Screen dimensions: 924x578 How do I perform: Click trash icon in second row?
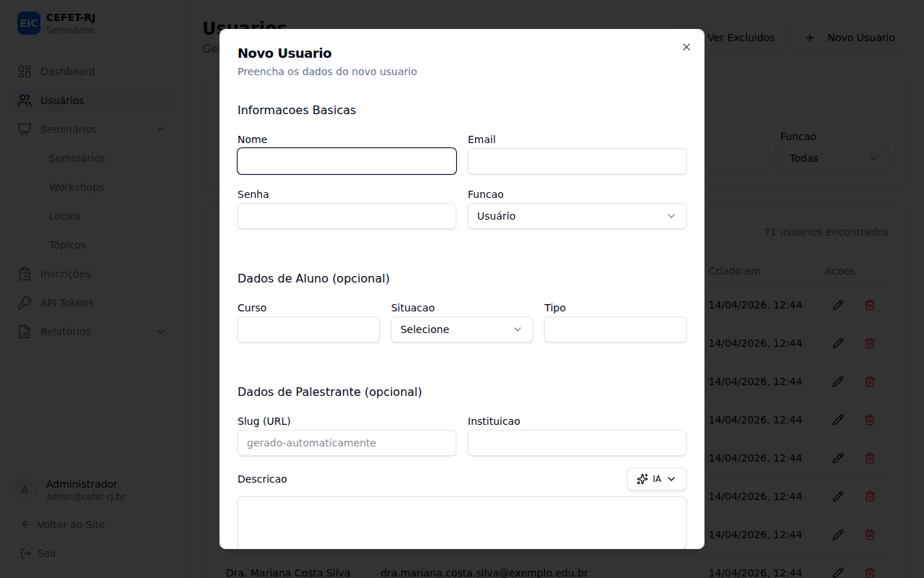click(870, 343)
